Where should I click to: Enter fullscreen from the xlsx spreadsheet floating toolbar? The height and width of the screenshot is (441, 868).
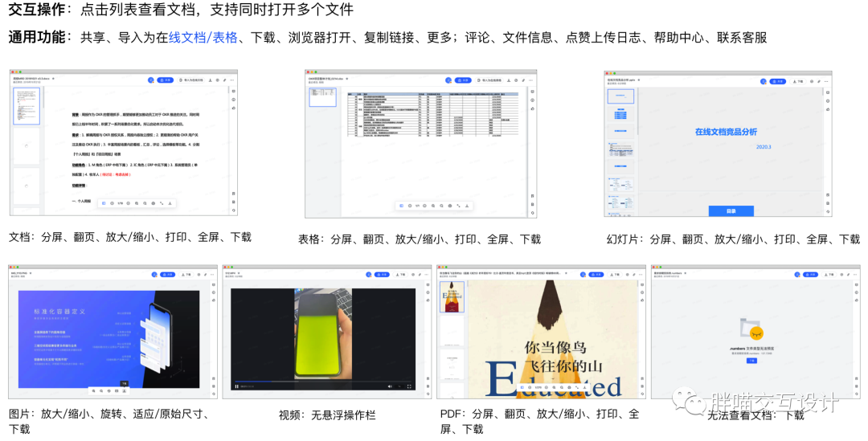[x=458, y=206]
